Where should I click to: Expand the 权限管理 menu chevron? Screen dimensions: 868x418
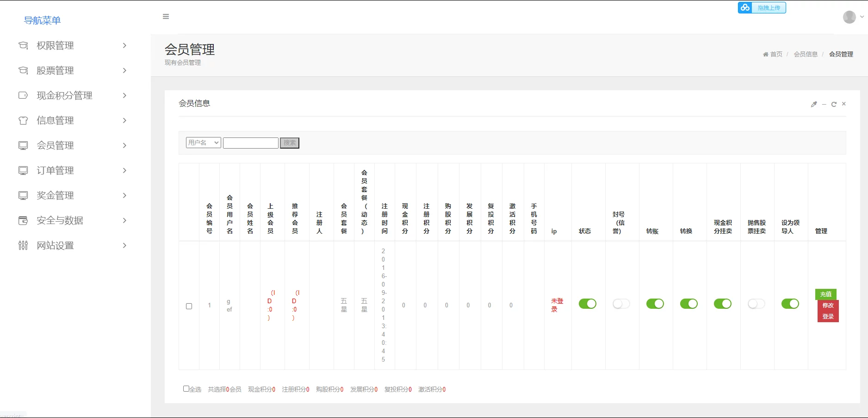click(124, 45)
